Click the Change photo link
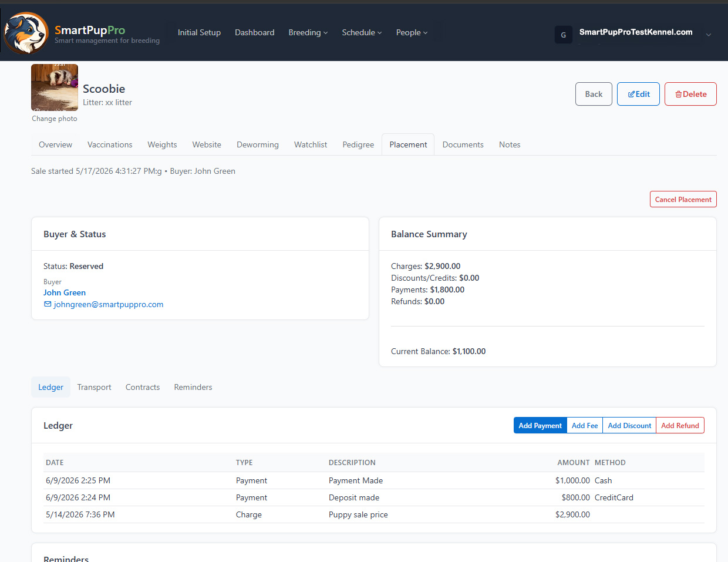This screenshot has height=562, width=728. [55, 119]
